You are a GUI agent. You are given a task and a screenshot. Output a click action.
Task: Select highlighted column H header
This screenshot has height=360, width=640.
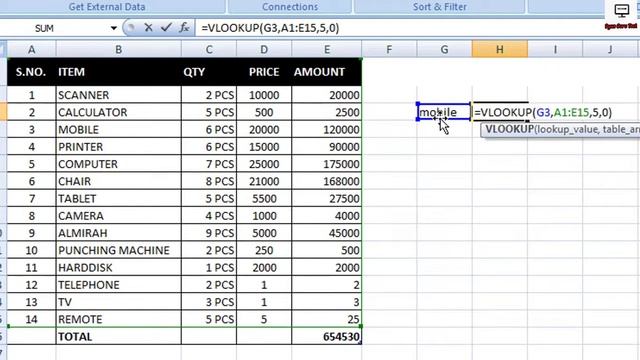(x=500, y=49)
